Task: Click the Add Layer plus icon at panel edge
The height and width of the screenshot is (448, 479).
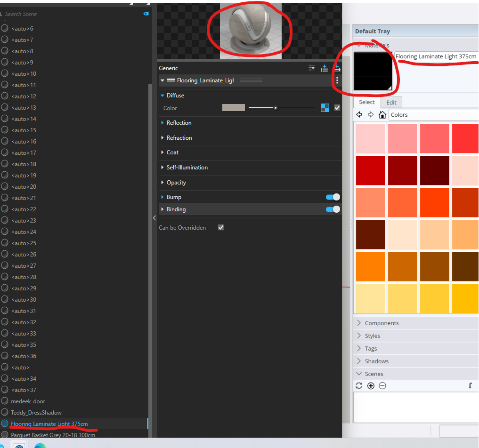Action: pos(337,68)
